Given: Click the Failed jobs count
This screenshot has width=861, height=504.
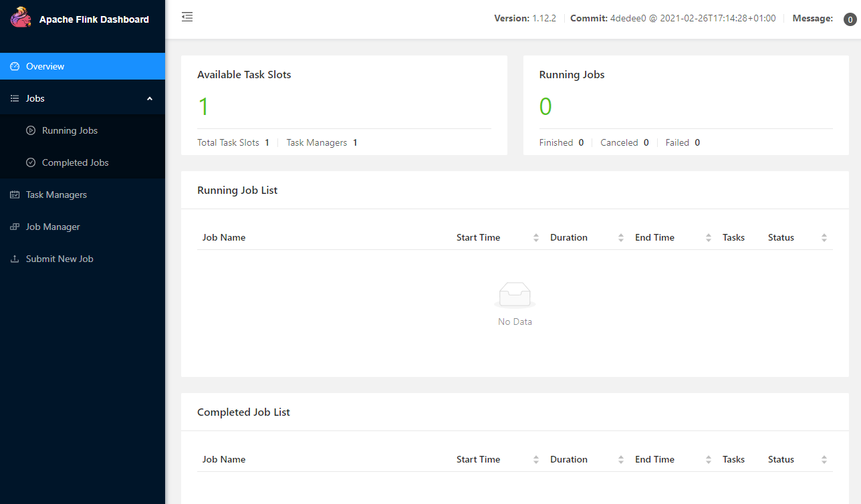Looking at the screenshot, I should (x=697, y=142).
